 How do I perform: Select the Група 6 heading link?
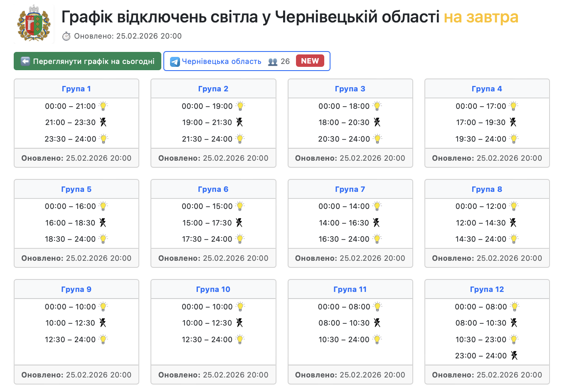tap(213, 189)
